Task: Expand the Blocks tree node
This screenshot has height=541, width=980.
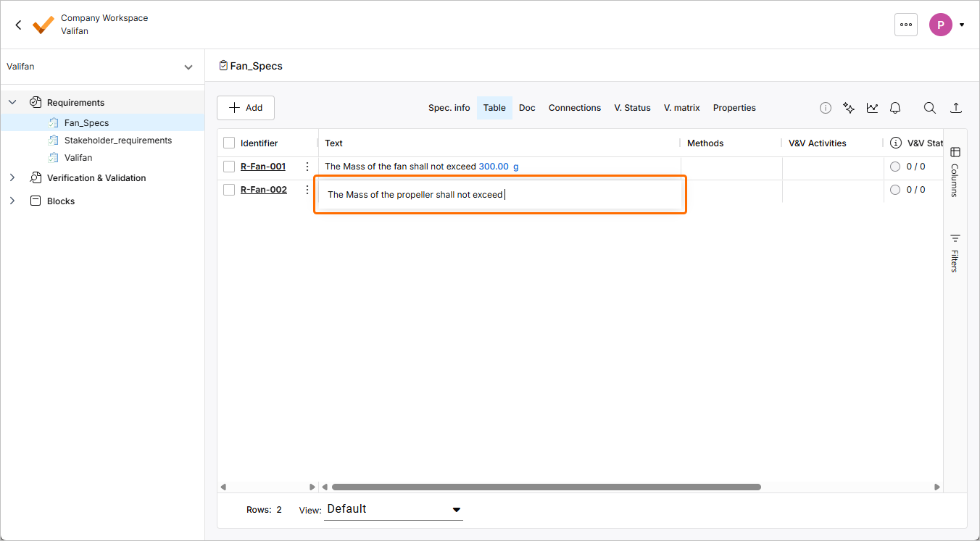Action: tap(12, 201)
